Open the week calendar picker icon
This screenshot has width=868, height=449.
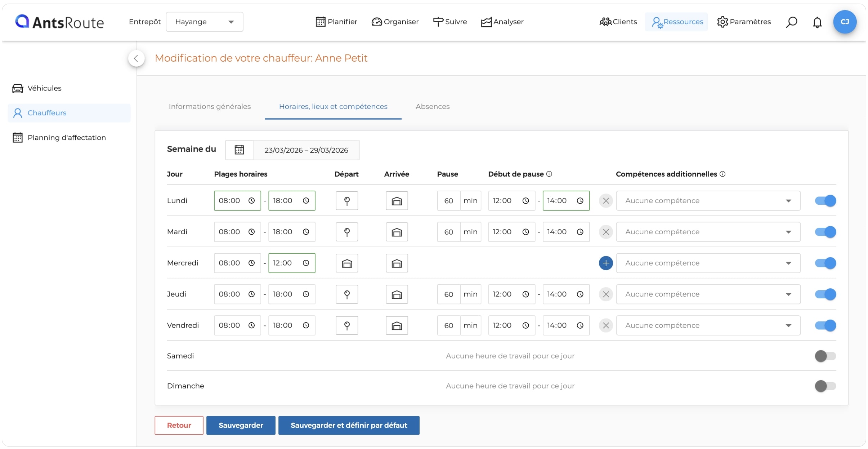coord(239,150)
